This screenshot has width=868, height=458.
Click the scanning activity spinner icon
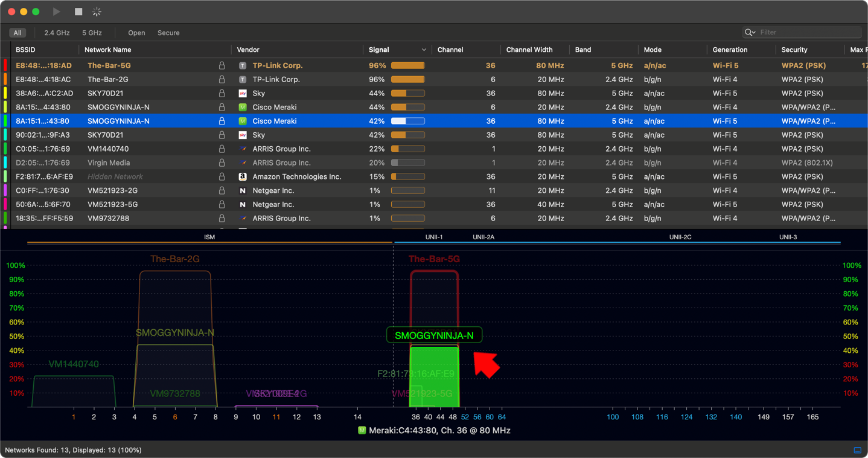(x=97, y=11)
